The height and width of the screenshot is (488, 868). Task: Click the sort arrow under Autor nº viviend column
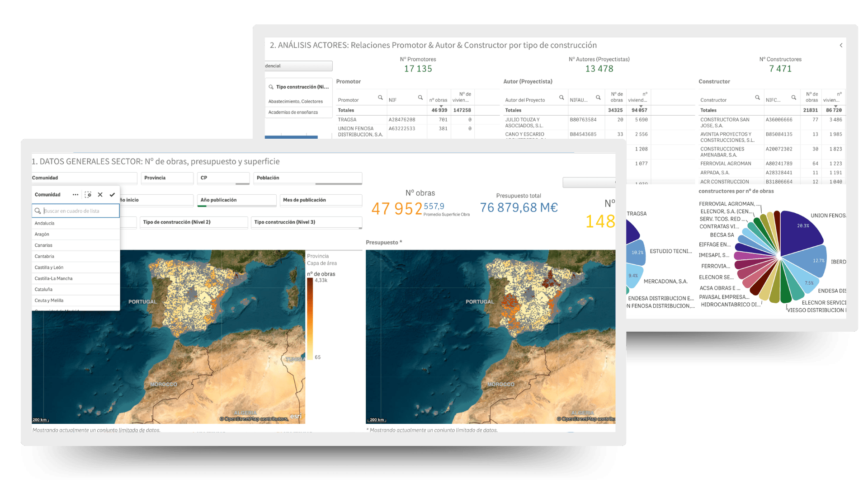(x=641, y=106)
